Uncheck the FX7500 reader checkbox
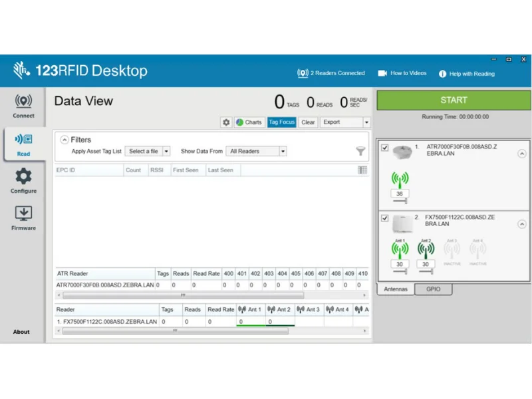The width and height of the screenshot is (532, 399). pyautogui.click(x=385, y=218)
